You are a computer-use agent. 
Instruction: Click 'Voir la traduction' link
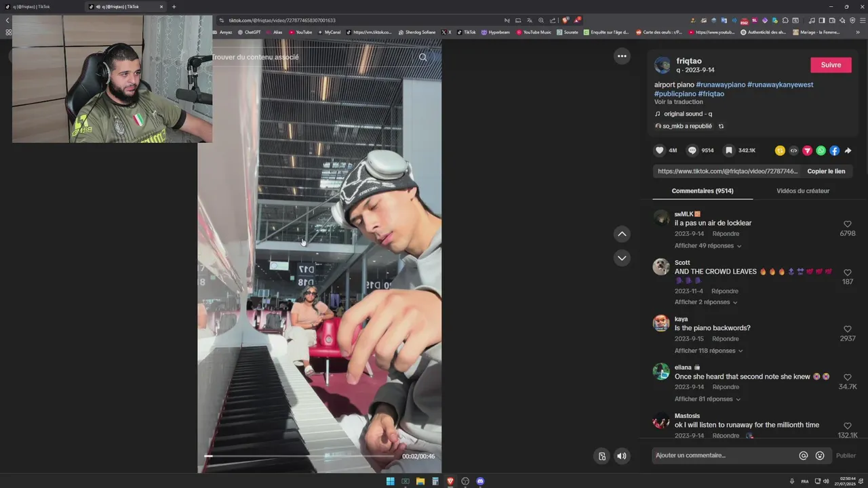678,102
